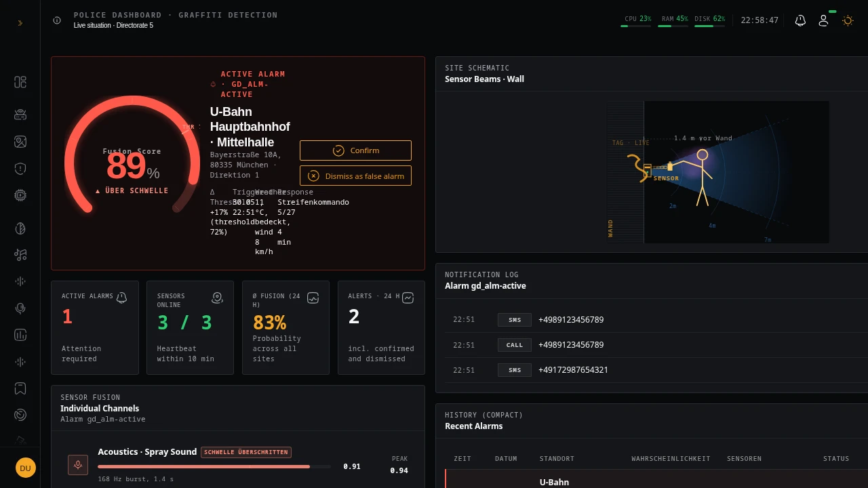Open the DU user avatar
This screenshot has width=868, height=488.
point(26,468)
